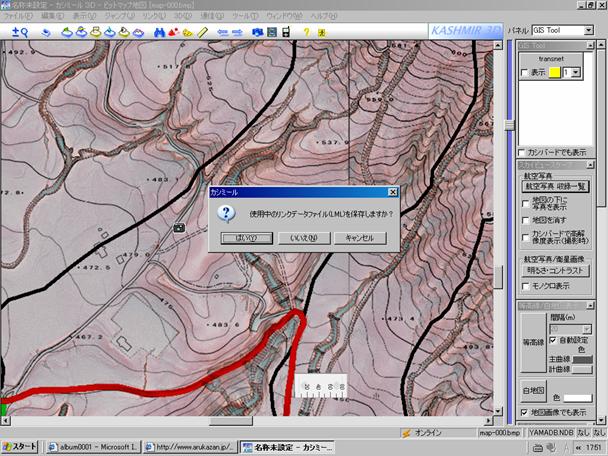
Task: Open the ヘルプ(H) menu
Action: tap(323, 17)
